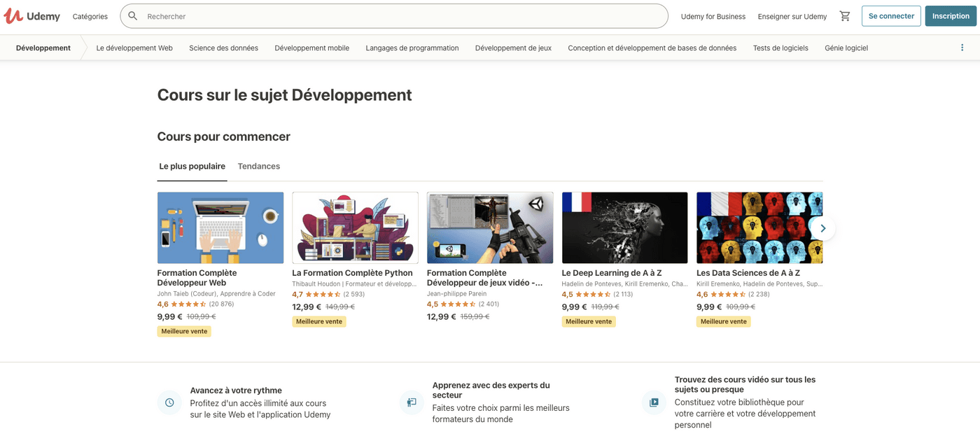Click Meilleure vente badge under Développeur Web
Image resolution: width=980 pixels, height=434 pixels.
(x=184, y=331)
